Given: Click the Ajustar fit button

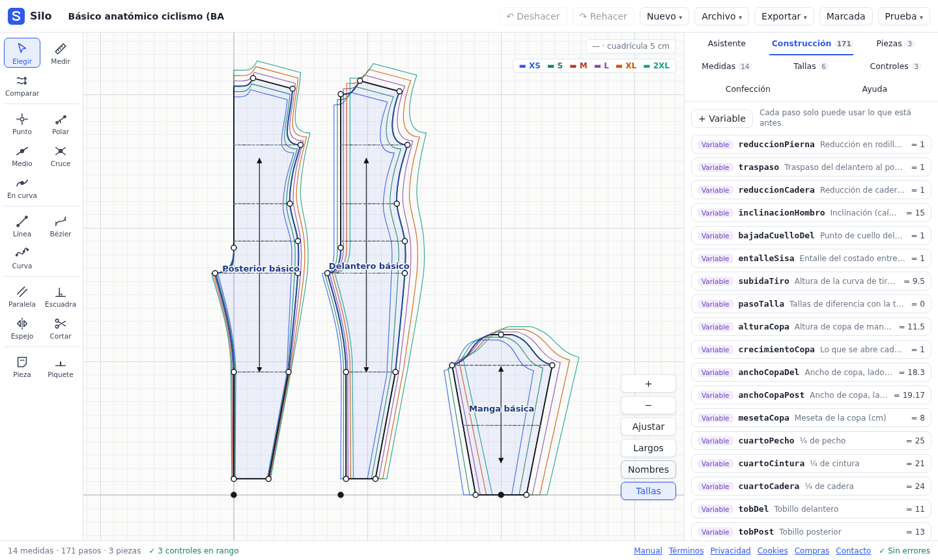Looking at the screenshot, I should point(648,427).
